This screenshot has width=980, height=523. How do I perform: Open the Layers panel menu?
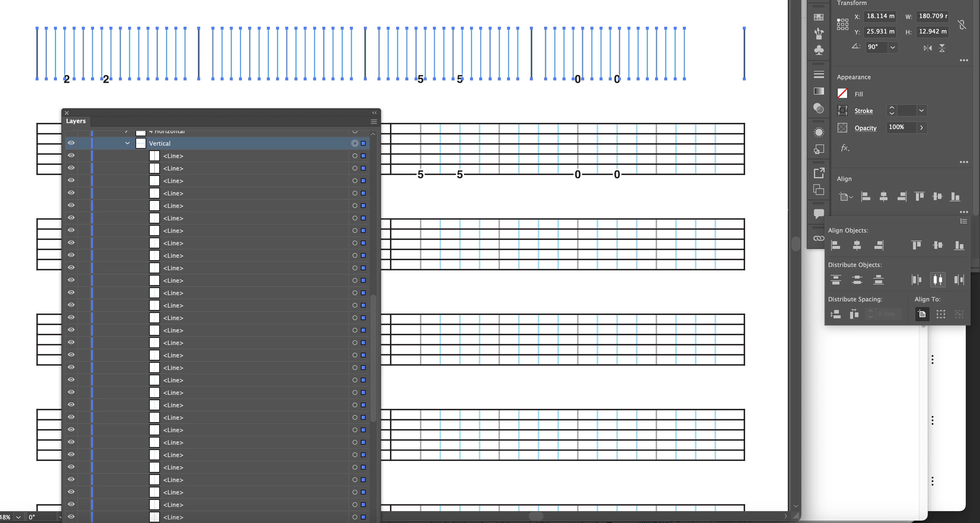[x=374, y=121]
